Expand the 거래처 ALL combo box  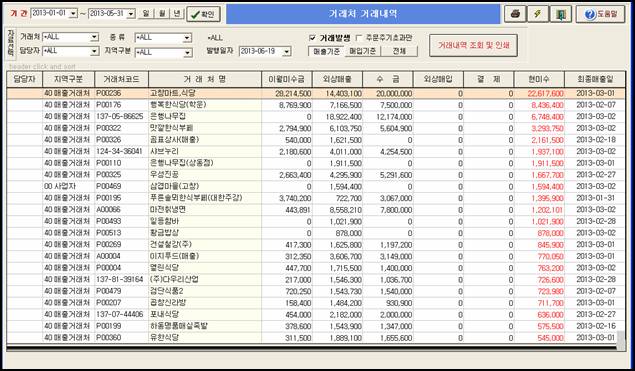(x=94, y=37)
